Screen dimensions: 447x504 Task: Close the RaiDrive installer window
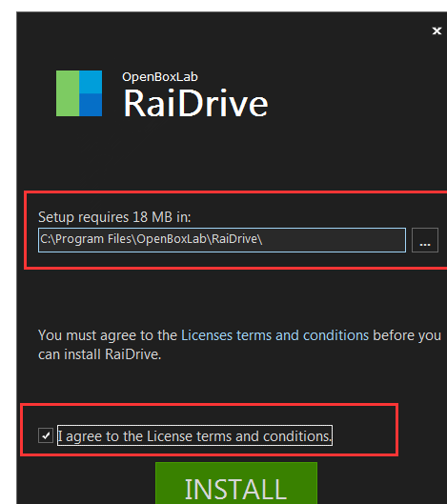pos(437,30)
